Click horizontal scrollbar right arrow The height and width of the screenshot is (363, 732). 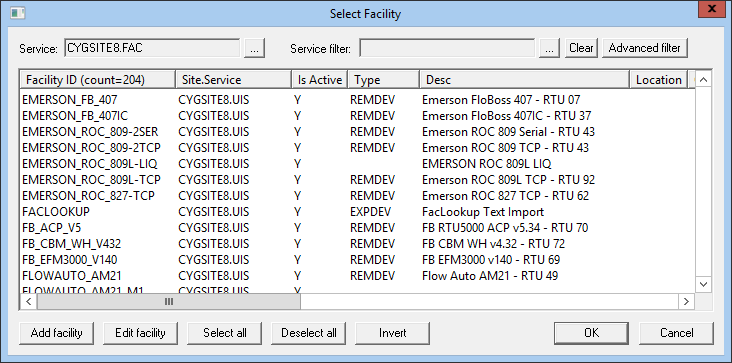coord(686,301)
